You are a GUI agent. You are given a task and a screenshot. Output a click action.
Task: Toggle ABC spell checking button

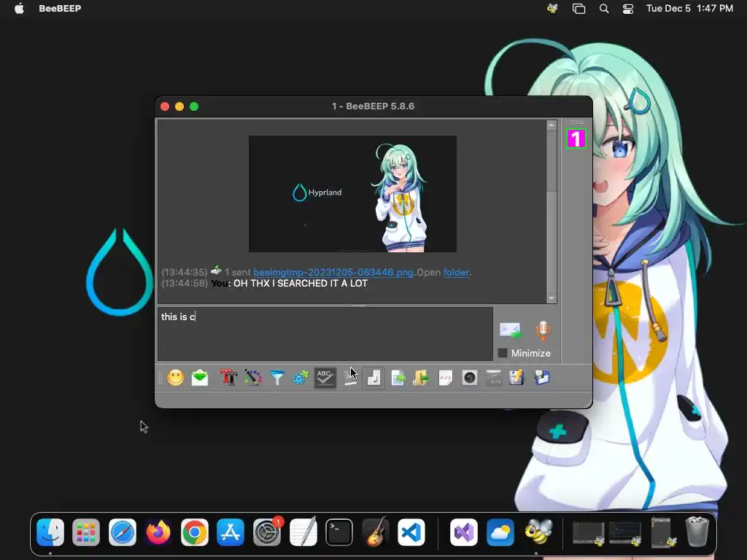(325, 378)
